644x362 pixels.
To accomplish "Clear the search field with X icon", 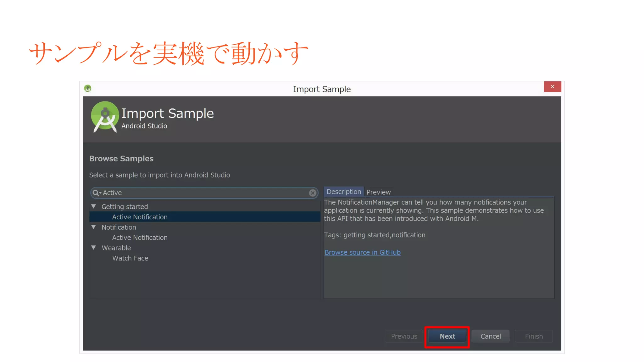I will tap(312, 193).
